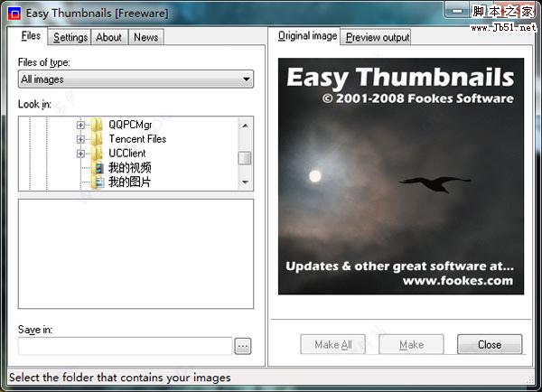This screenshot has width=542, height=392.
Task: Click the Make All button
Action: (x=332, y=344)
